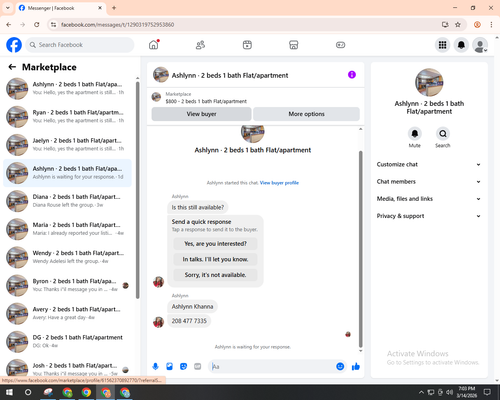This screenshot has height=400, width=500.
Task: Click the Search Facebook field
Action: pyautogui.click(x=80, y=45)
